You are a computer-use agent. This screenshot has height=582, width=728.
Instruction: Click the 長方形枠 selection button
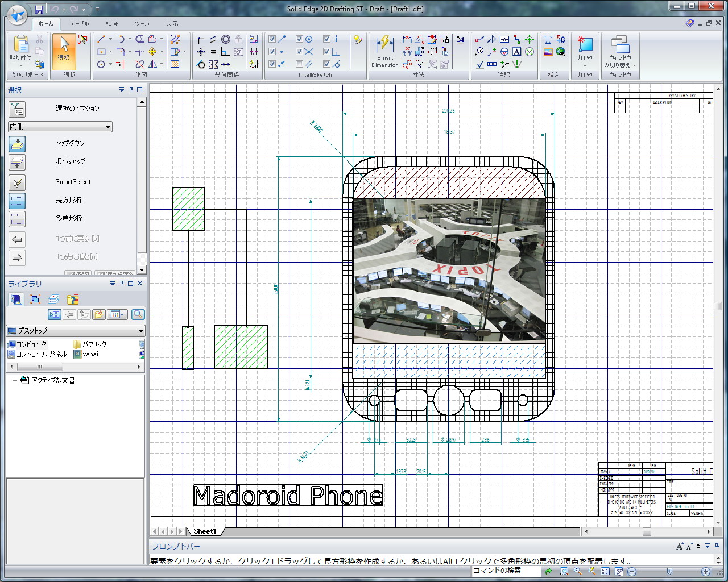pos(17,201)
